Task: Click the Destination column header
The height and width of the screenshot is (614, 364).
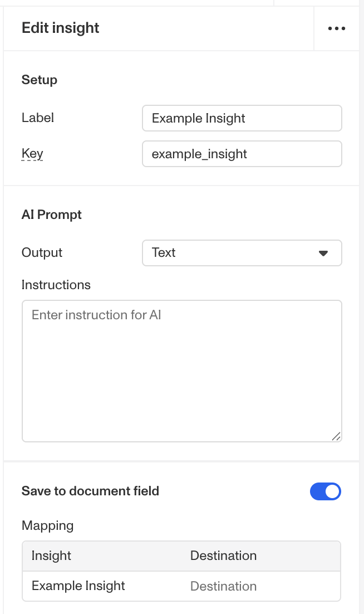Action: pyautogui.click(x=223, y=555)
